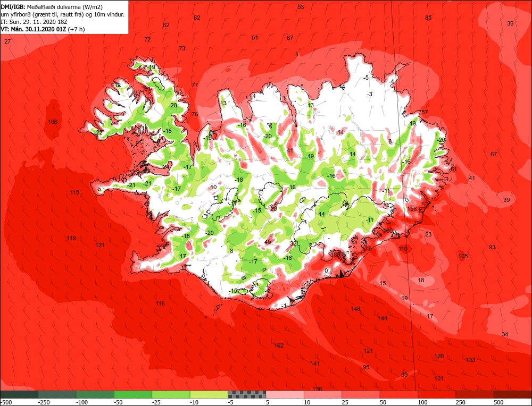
Task: Click the value '144' in the southeast sea
Action: coord(383,318)
